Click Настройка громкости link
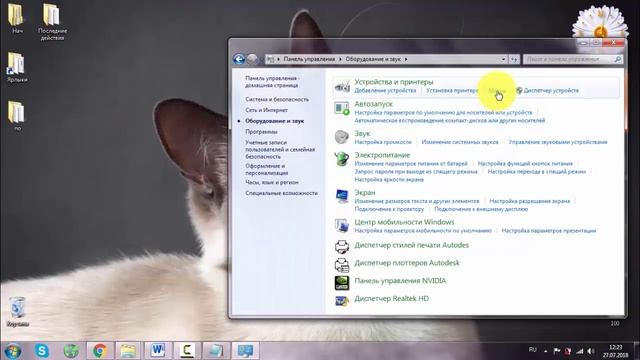 click(x=382, y=142)
